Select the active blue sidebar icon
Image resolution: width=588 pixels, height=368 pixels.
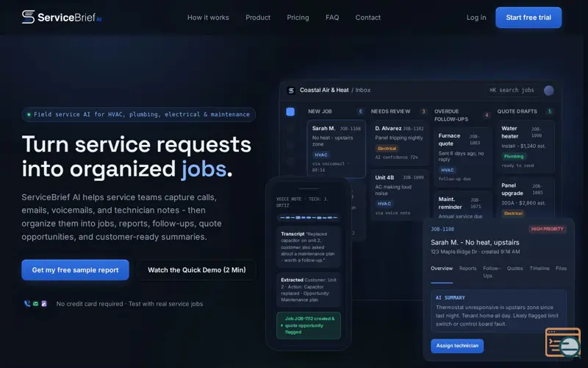[x=290, y=112]
